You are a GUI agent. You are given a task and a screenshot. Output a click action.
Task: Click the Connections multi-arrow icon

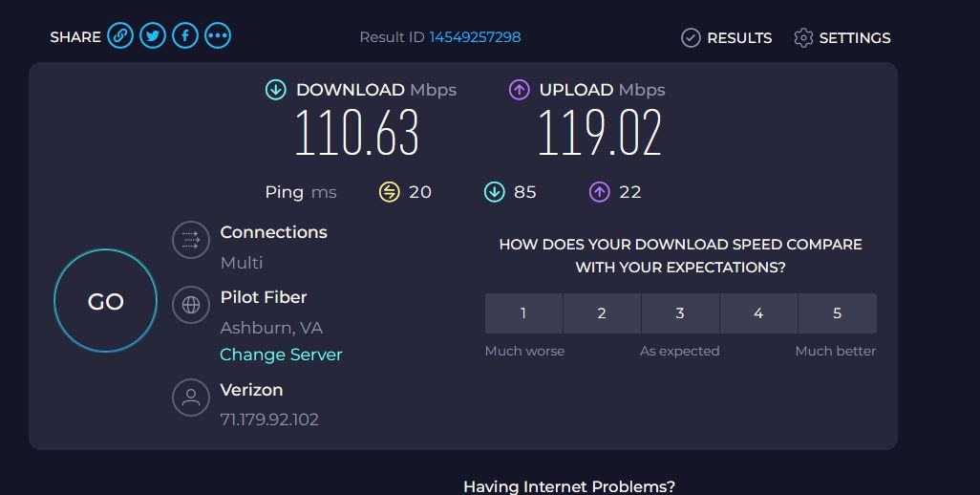point(191,240)
